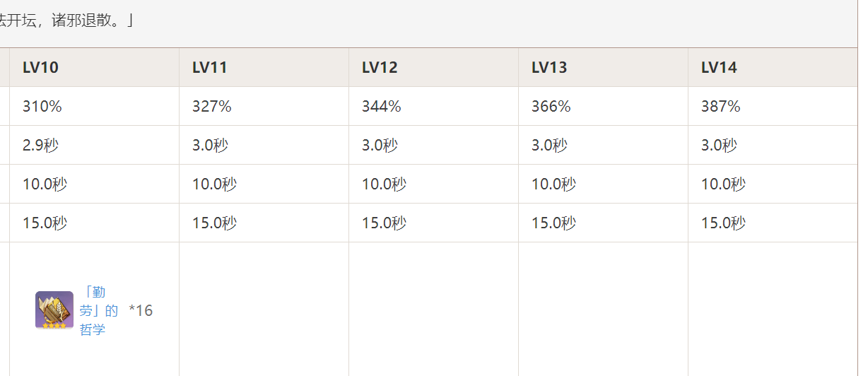This screenshot has width=868, height=376.
Task: Click the 15.0秒 cell under LV14
Action: 723,223
